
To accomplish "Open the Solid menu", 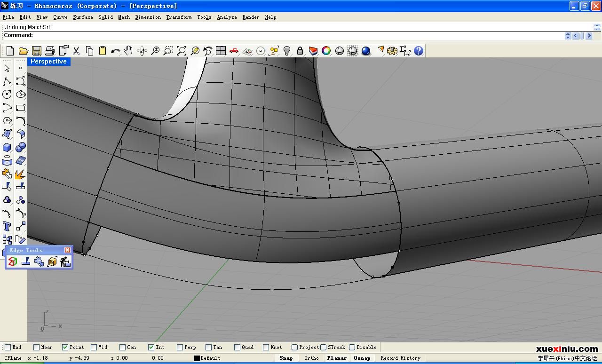I will 105,17.
